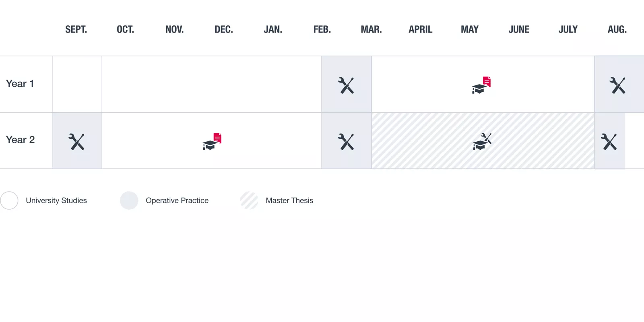This screenshot has width=644, height=322.
Task: Click Year 2 August tools icon
Action: click(609, 142)
